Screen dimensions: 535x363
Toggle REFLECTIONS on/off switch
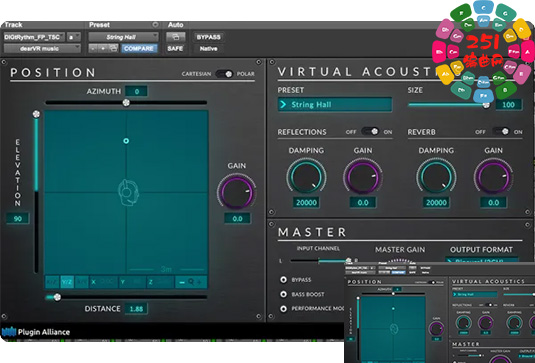[x=370, y=131]
